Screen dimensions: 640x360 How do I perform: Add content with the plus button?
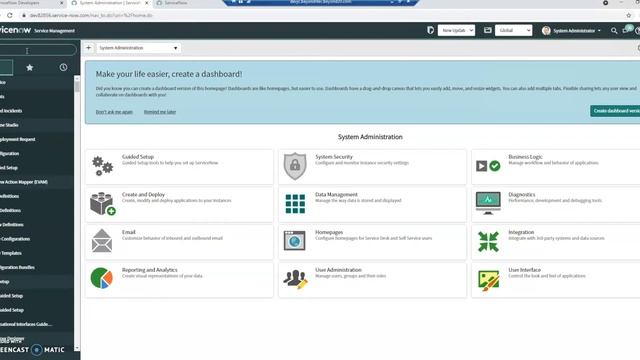tap(89, 48)
